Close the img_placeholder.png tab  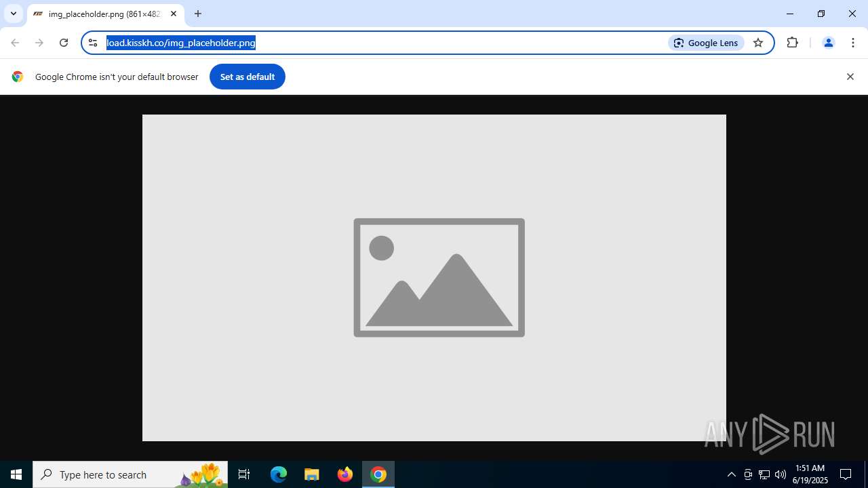coord(174,14)
